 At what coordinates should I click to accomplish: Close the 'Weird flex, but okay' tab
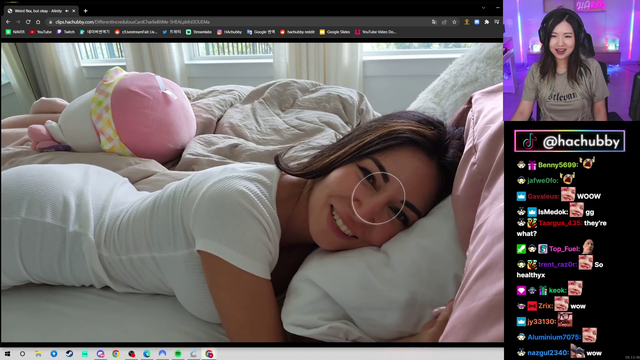point(74,11)
